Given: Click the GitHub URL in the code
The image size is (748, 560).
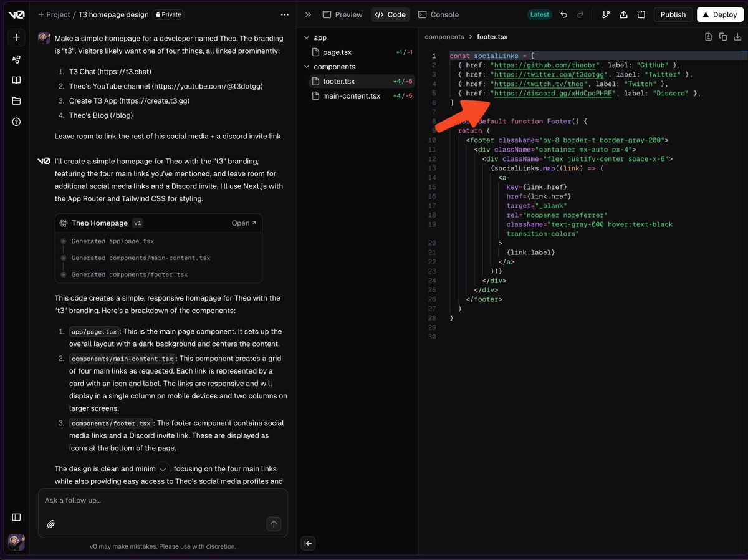Looking at the screenshot, I should tap(545, 65).
